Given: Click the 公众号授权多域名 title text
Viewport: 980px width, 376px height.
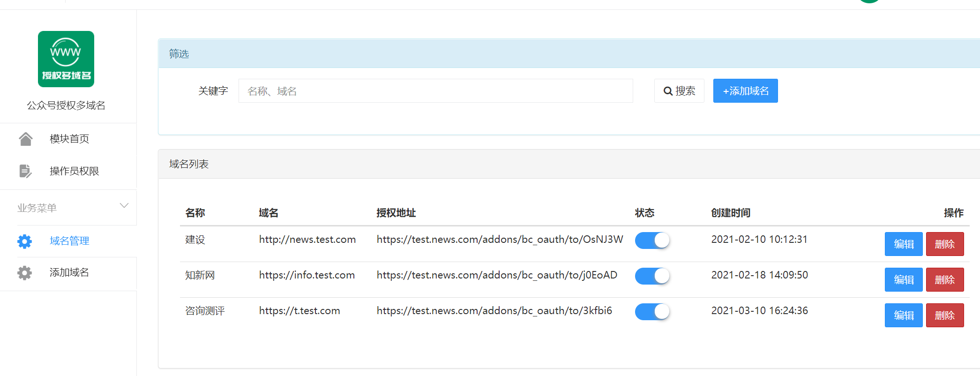Looking at the screenshot, I should coord(66,105).
